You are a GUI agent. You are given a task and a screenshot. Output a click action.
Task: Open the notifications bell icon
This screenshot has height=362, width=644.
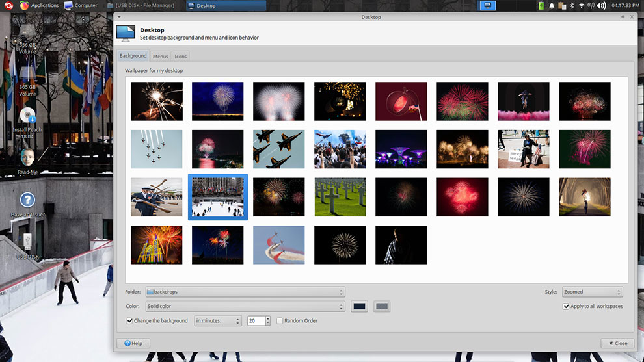click(x=552, y=5)
